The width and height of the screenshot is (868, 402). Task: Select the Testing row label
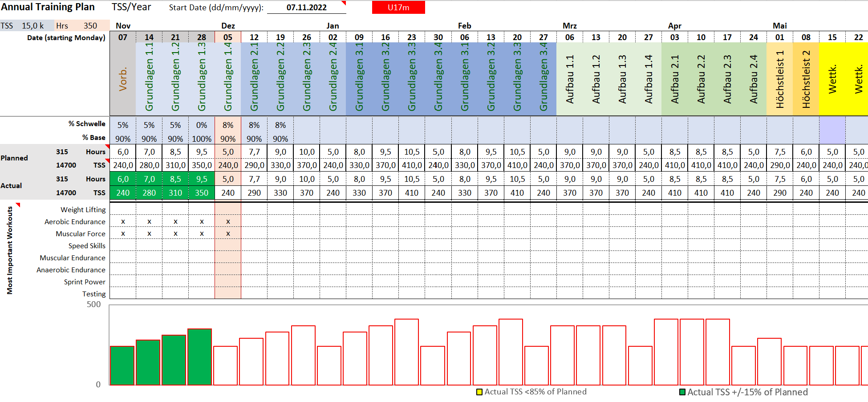(94, 294)
